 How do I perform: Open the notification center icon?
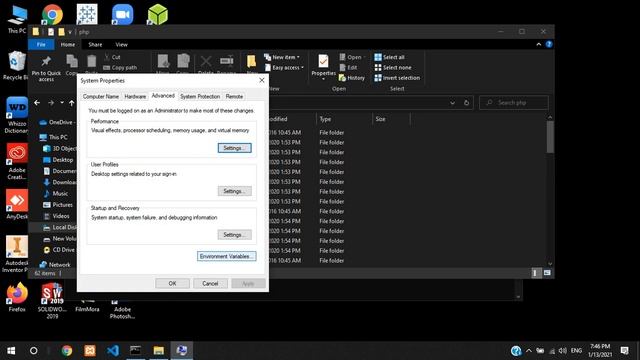coord(624,351)
